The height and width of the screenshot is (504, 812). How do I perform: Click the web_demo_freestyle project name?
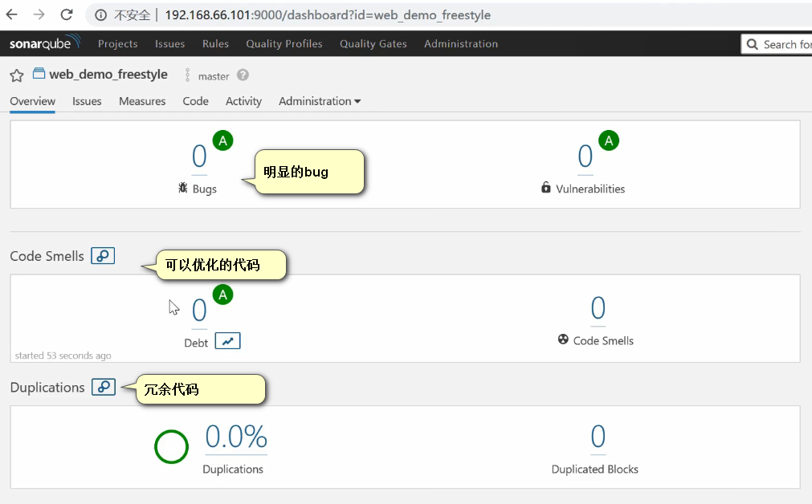[x=108, y=75]
